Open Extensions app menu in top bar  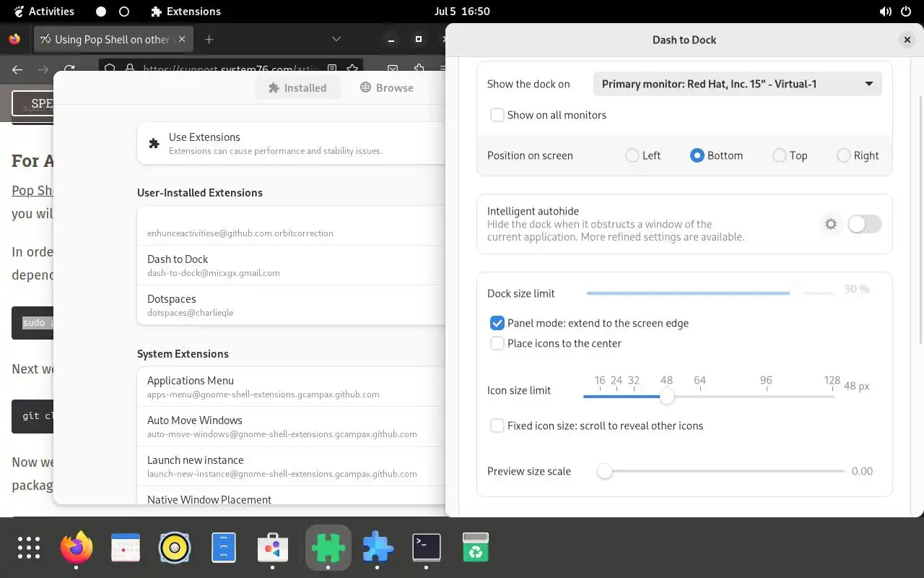click(186, 12)
